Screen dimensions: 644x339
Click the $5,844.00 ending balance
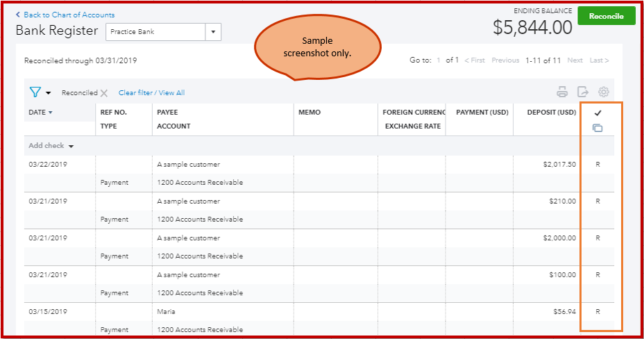point(532,28)
